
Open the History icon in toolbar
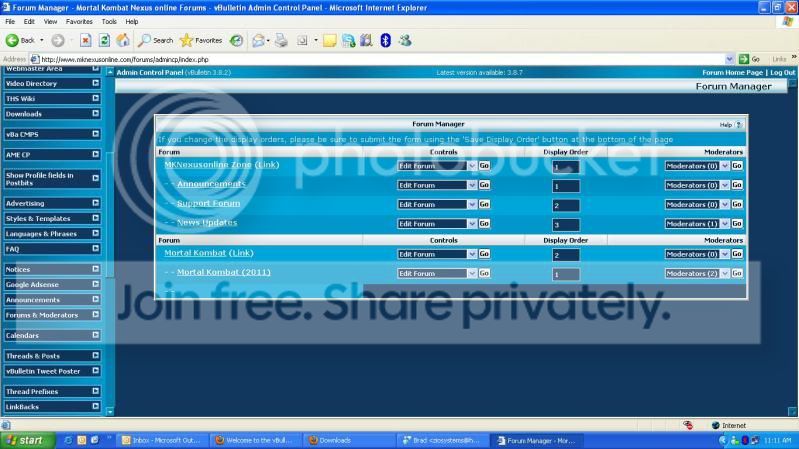(x=236, y=40)
